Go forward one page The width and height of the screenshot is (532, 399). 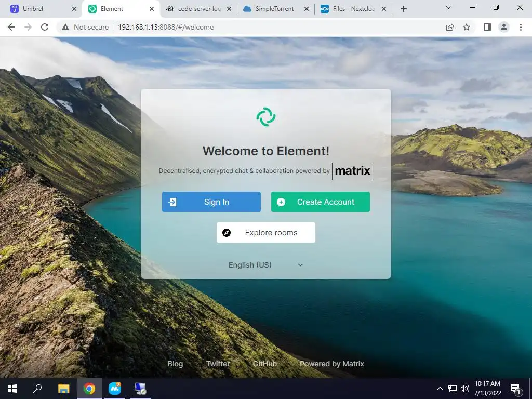coord(28,27)
